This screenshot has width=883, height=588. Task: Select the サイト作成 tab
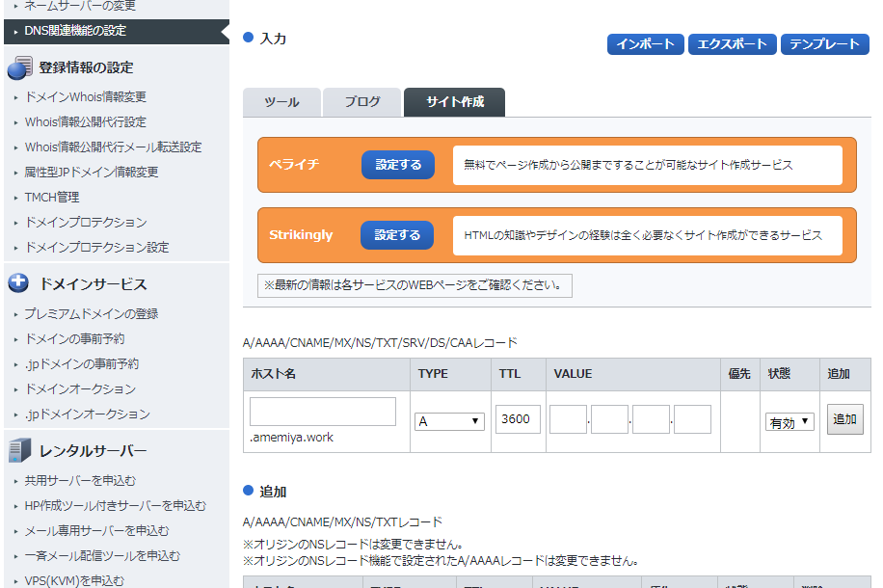click(x=454, y=100)
